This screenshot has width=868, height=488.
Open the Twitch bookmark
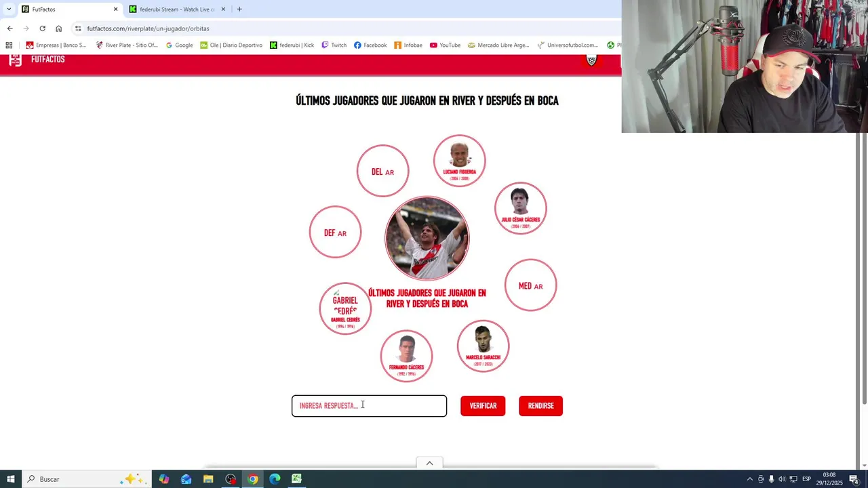[x=334, y=45]
